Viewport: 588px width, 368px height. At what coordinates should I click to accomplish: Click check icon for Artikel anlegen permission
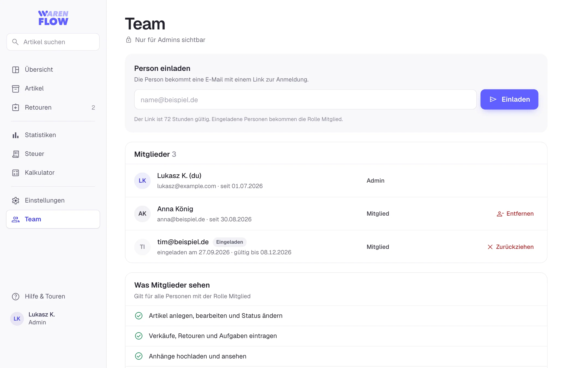click(x=139, y=316)
